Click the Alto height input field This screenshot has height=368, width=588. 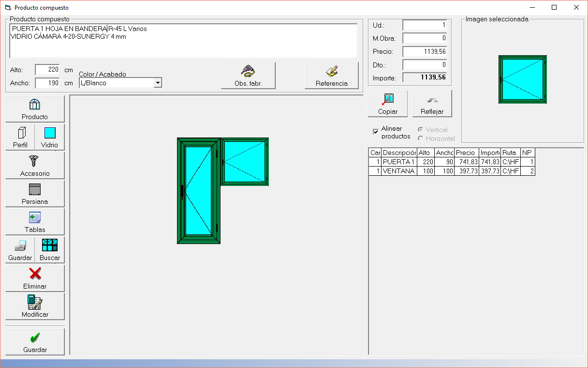pyautogui.click(x=47, y=70)
